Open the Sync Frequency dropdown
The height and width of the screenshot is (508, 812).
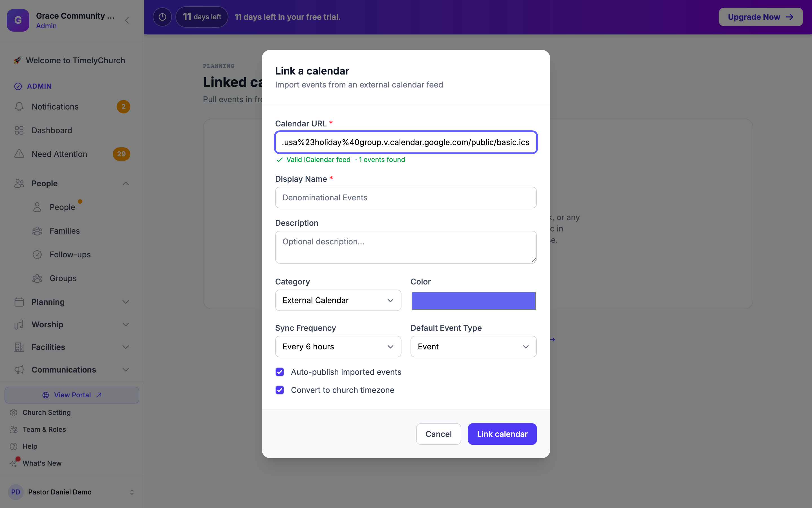tap(338, 346)
